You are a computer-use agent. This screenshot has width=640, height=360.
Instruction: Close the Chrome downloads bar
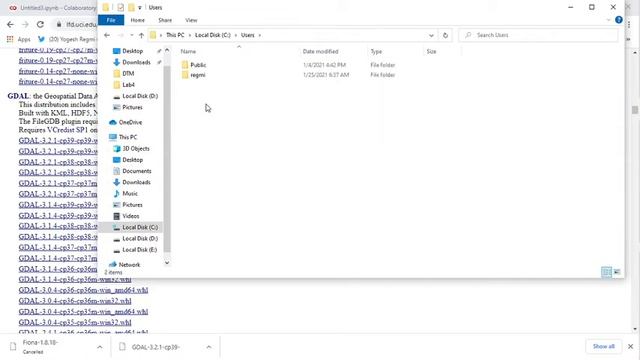pos(630,347)
